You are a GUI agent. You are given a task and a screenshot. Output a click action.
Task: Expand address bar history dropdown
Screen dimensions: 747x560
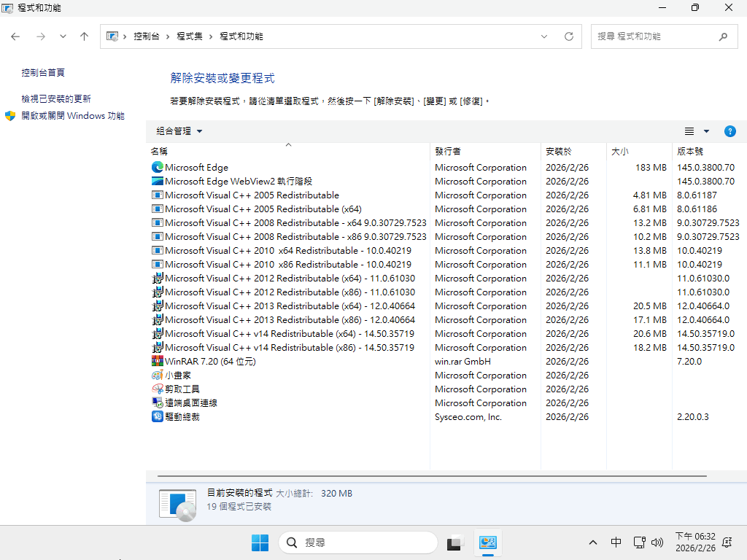coord(544,36)
